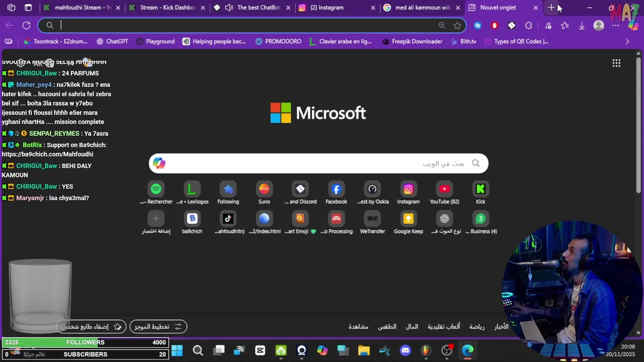This screenshot has width=644, height=362.
Task: Open the ChatGPT-logo shortcut tile
Action: tap(444, 223)
